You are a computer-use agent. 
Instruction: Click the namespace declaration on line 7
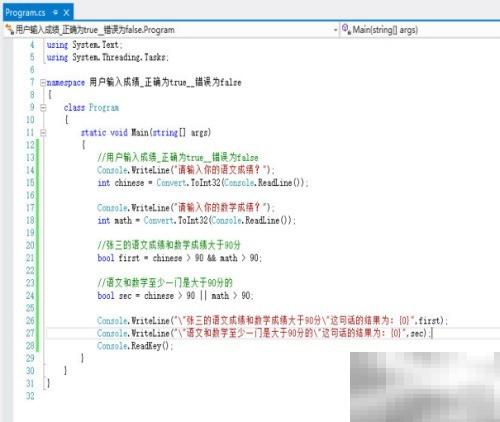[x=144, y=82]
